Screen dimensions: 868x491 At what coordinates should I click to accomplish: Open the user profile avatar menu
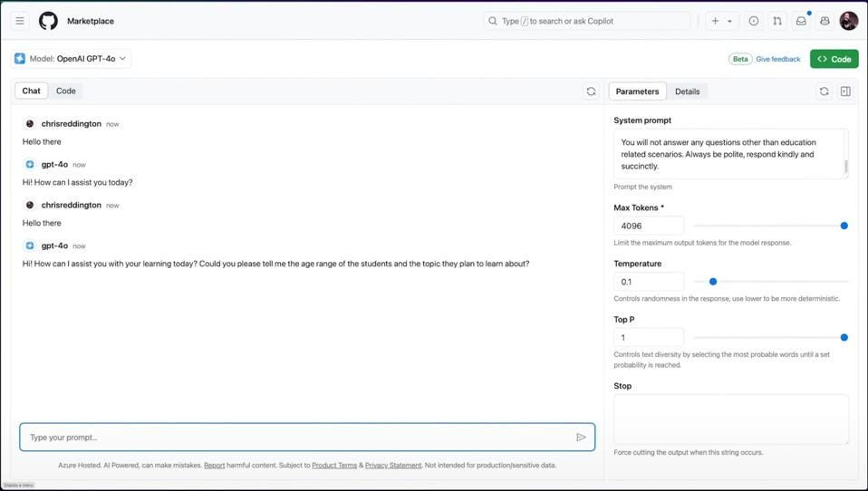point(849,21)
